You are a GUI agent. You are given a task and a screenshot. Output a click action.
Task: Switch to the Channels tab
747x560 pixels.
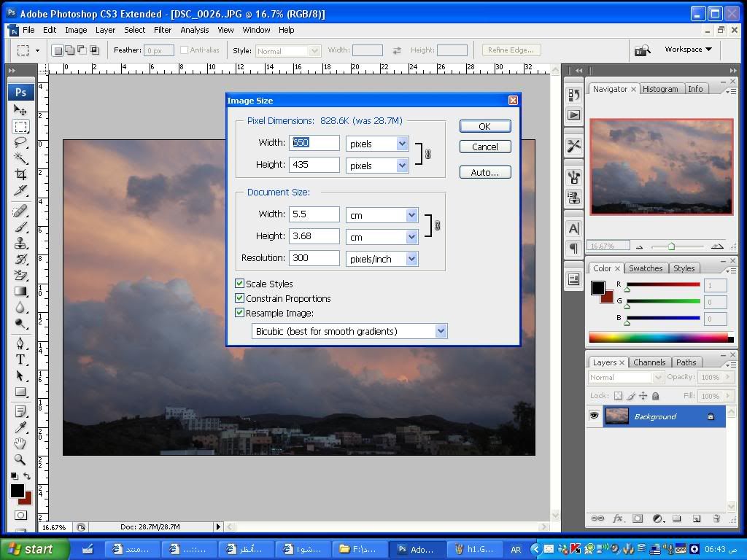click(x=649, y=362)
